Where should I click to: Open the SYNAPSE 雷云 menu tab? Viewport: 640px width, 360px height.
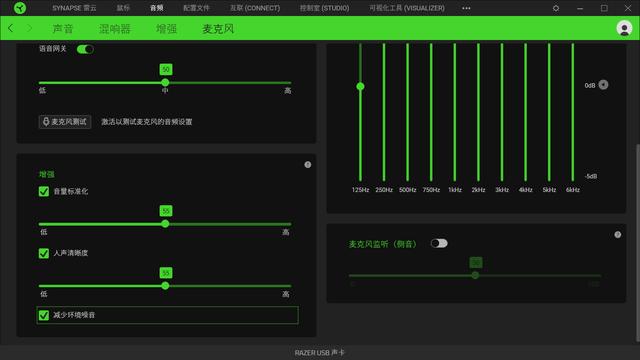(74, 8)
